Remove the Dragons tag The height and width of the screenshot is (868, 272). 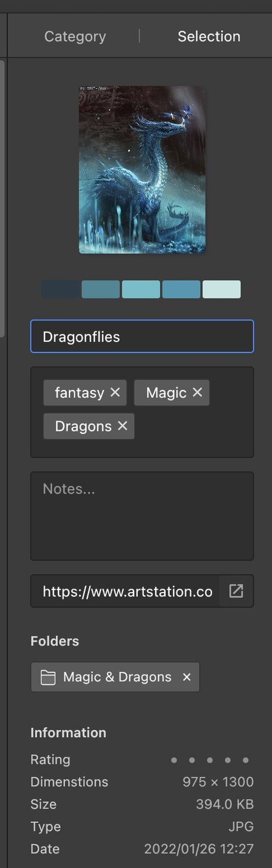coord(122,426)
